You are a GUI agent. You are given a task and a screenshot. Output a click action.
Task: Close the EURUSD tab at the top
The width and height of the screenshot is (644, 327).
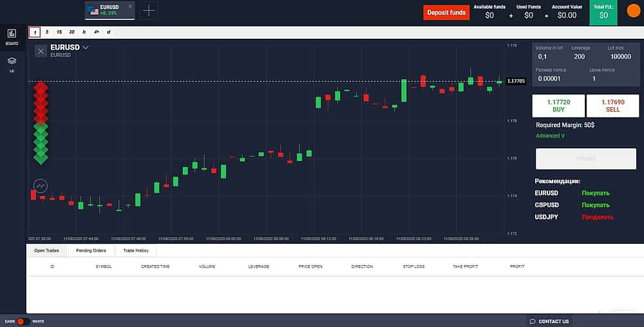(x=130, y=6)
